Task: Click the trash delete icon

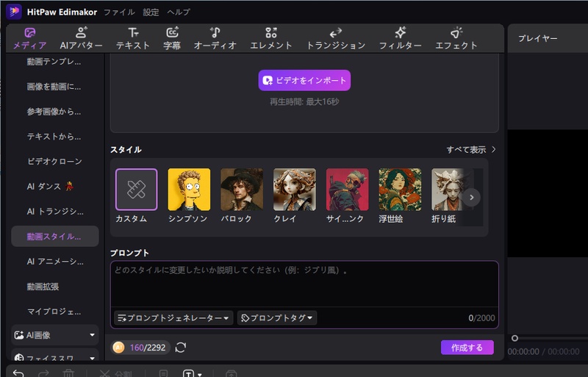Action: 68,373
